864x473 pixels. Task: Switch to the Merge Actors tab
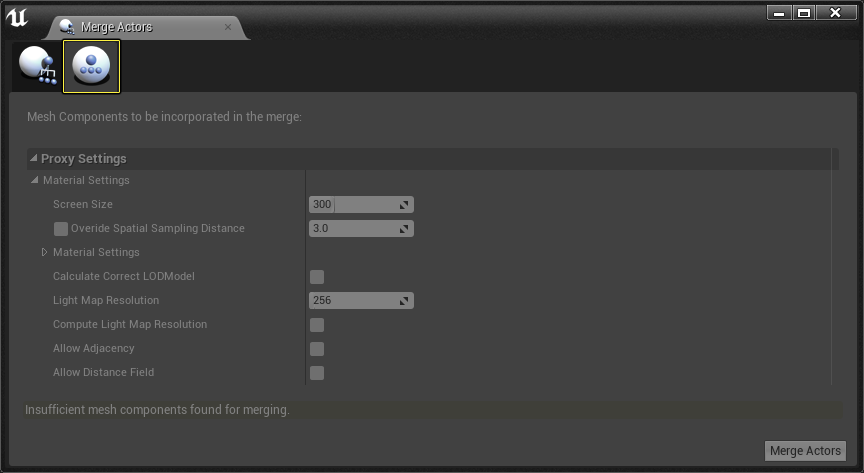(x=116, y=27)
